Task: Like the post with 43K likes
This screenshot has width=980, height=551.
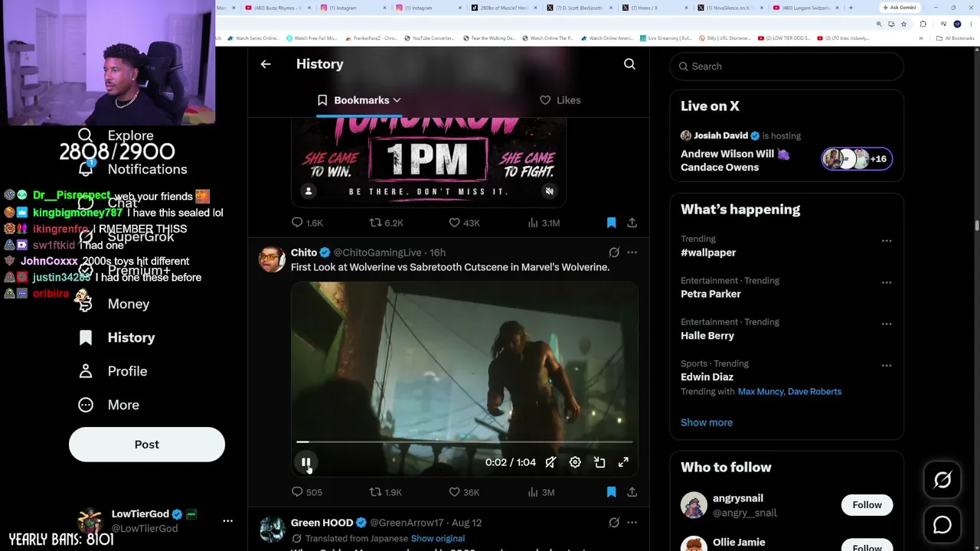Action: coord(464,223)
